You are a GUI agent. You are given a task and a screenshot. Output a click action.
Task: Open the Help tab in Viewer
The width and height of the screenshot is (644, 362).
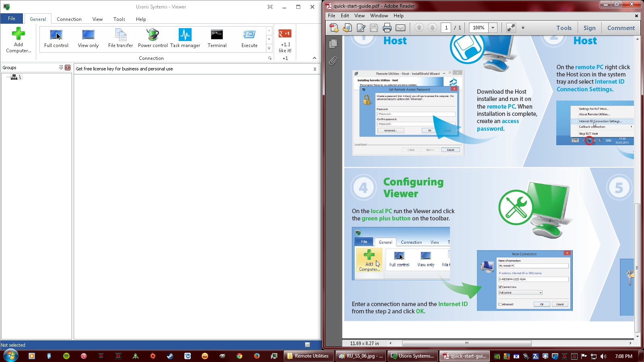point(141,19)
